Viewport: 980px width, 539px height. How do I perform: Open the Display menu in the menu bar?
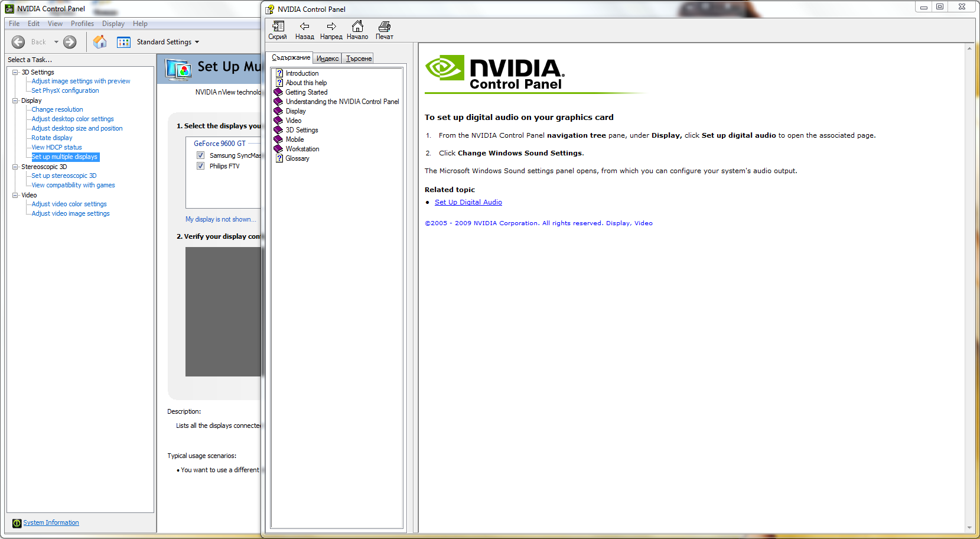coord(113,24)
